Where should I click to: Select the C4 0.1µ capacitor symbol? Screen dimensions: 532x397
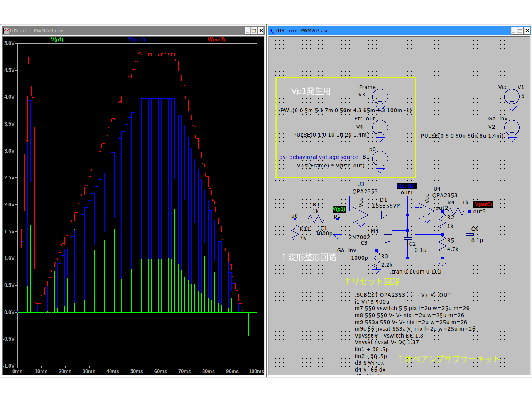(470, 234)
